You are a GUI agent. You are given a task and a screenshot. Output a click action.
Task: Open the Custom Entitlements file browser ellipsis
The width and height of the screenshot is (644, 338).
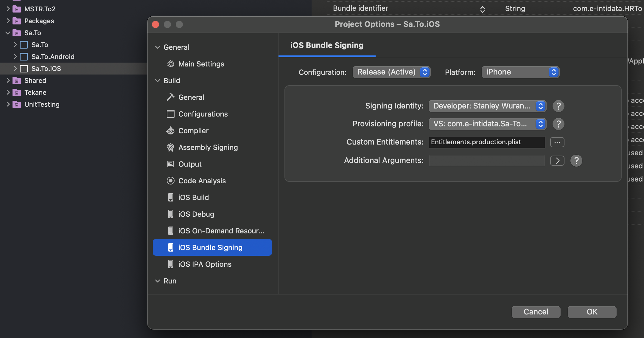pyautogui.click(x=557, y=142)
